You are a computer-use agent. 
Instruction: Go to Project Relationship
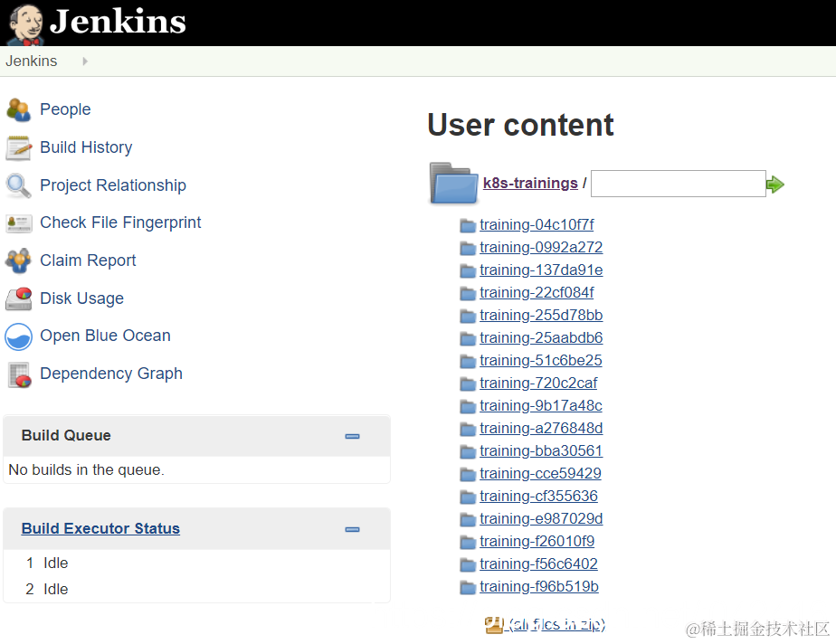pyautogui.click(x=113, y=185)
